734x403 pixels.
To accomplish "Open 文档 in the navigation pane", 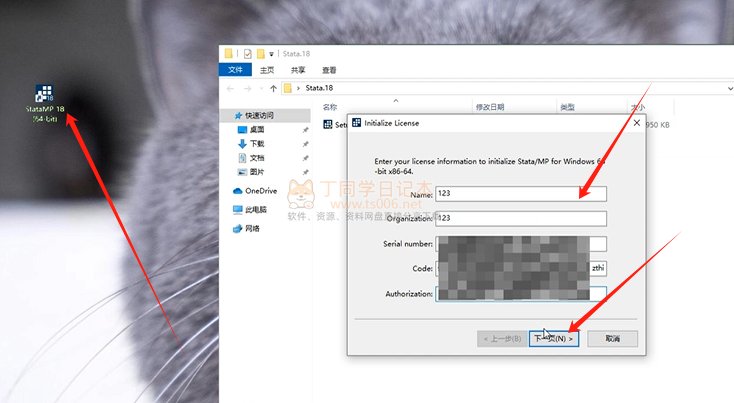I will [257, 158].
